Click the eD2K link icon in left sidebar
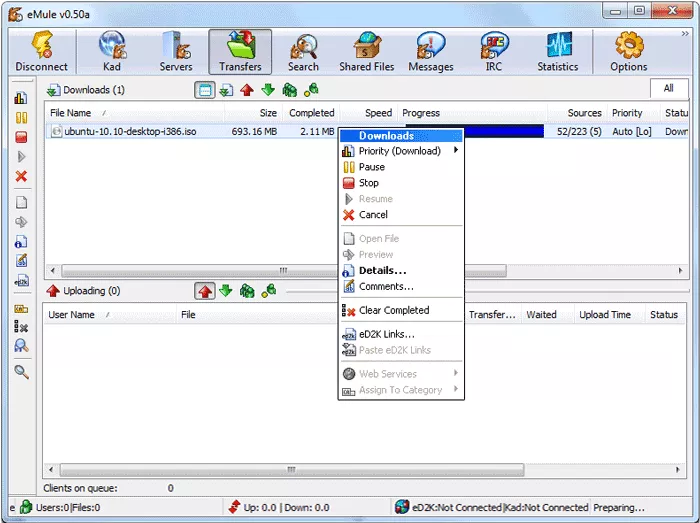 21,281
